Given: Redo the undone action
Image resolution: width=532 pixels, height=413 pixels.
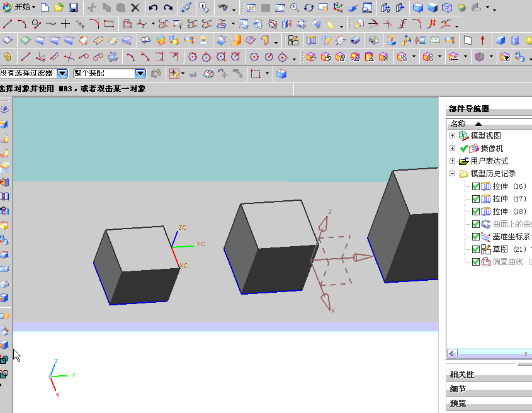Looking at the screenshot, I should pos(167,7).
